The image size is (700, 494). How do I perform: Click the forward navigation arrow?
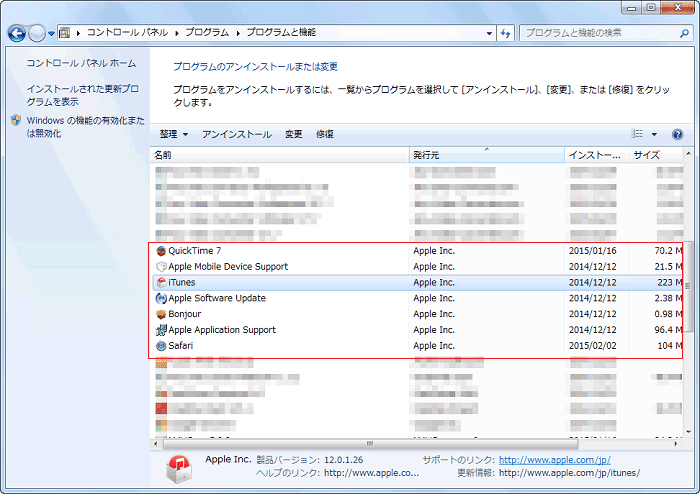tap(37, 33)
